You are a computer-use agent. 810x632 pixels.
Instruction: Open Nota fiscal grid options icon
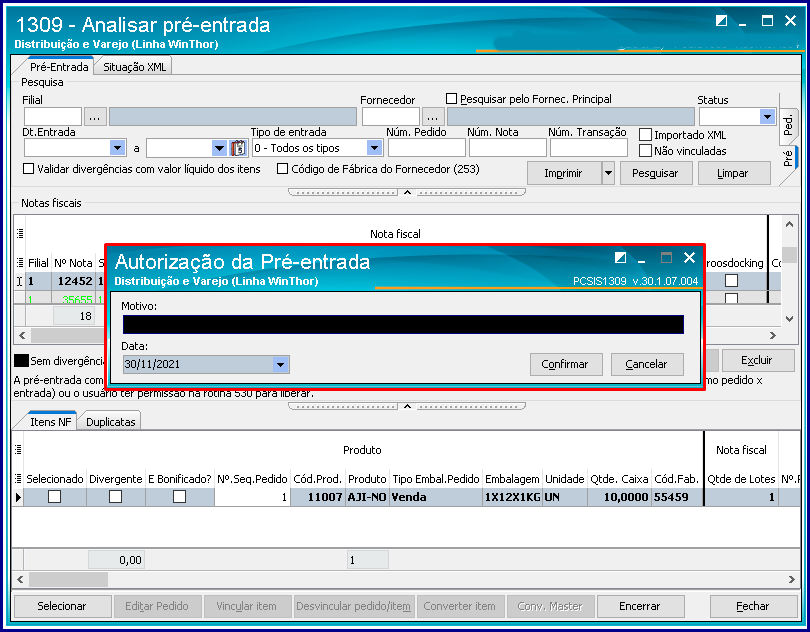pos(20,234)
